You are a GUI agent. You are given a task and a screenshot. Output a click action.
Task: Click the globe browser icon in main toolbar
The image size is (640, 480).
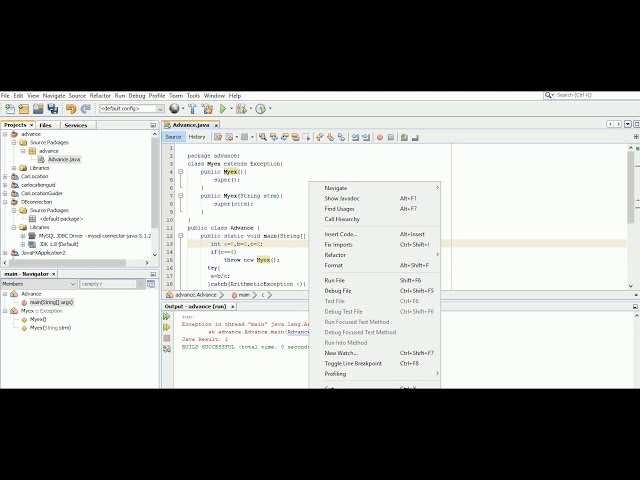174,109
